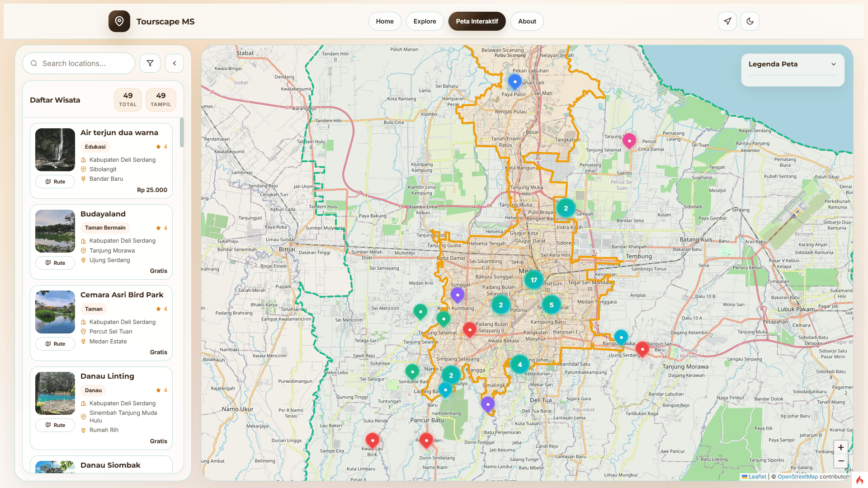This screenshot has height=488, width=868.
Task: Click the cyan pin near Bangun Mulia
Action: 621,338
